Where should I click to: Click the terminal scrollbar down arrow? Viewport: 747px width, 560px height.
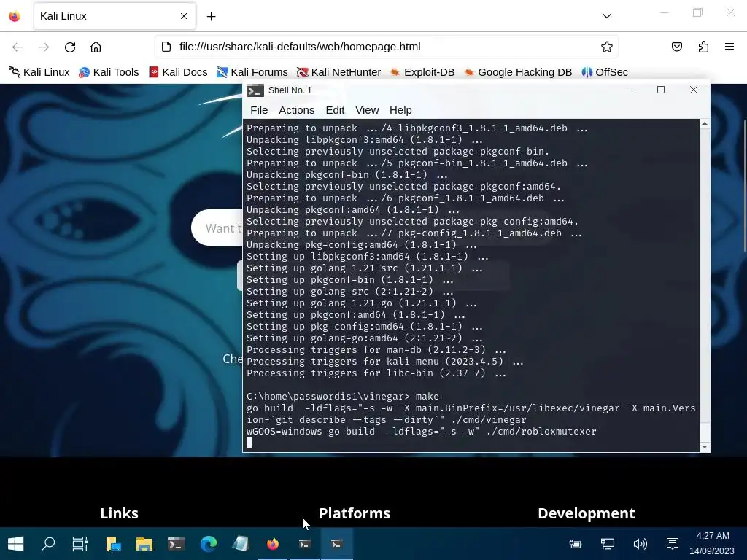(705, 447)
